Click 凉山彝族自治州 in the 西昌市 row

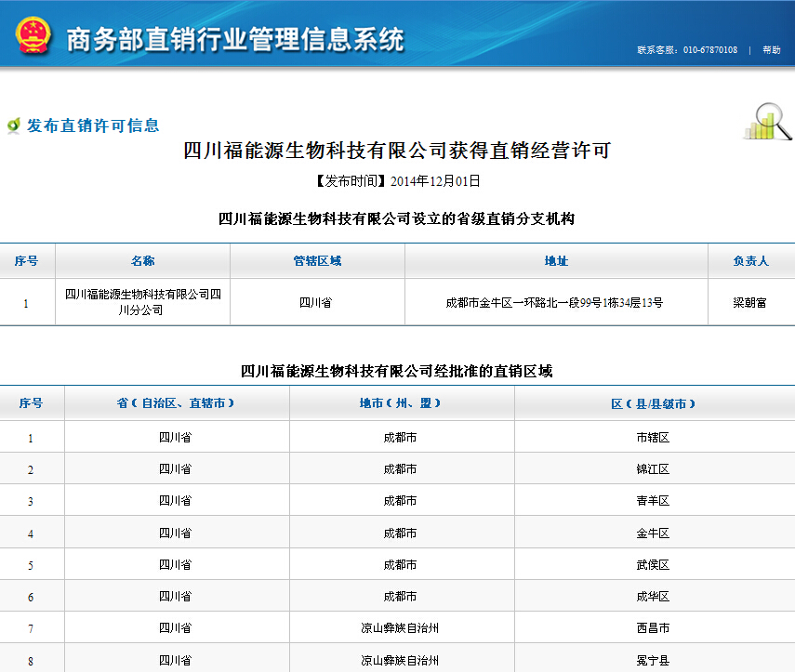(x=400, y=628)
